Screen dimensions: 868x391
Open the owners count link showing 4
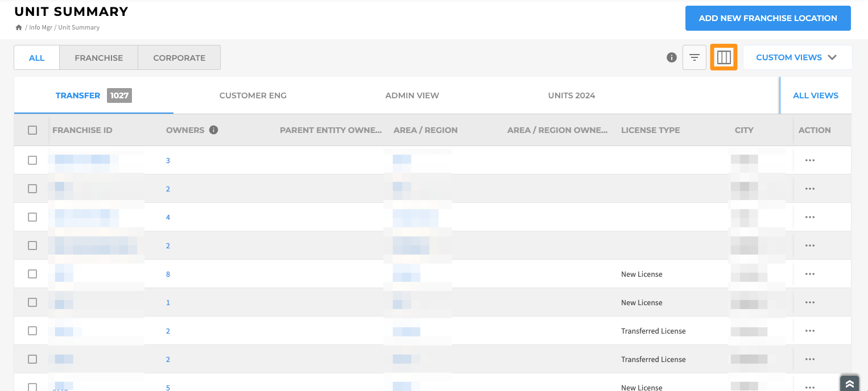pyautogui.click(x=168, y=217)
